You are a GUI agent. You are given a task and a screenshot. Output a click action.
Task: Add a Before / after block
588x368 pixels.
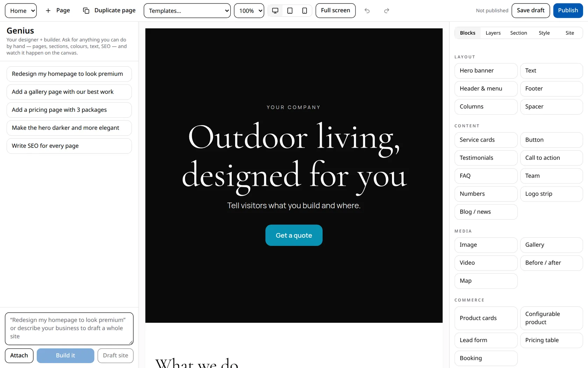(551, 263)
